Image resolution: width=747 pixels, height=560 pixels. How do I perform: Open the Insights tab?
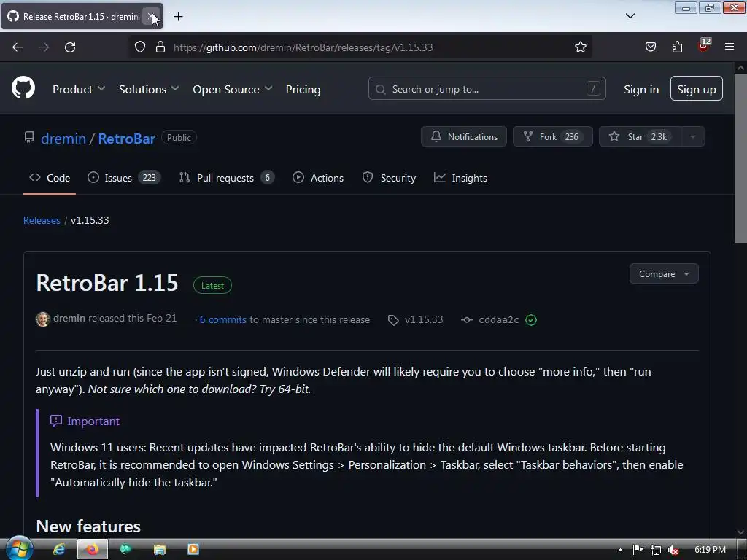(460, 178)
